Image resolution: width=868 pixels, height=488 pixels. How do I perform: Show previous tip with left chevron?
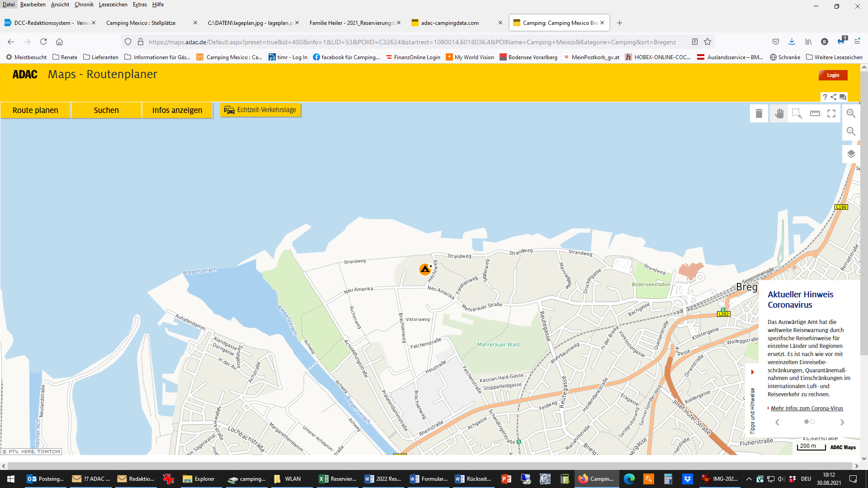(x=777, y=422)
